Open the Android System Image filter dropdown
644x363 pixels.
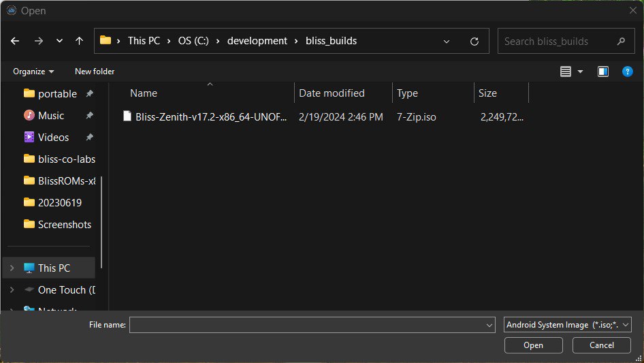click(x=568, y=325)
